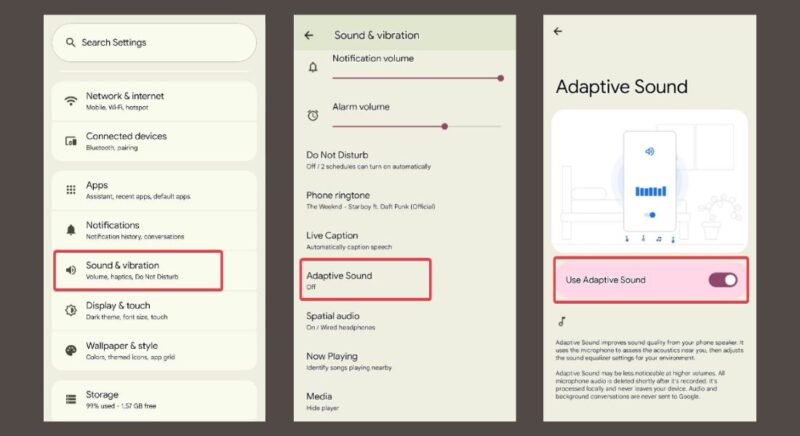Click 'Bluetooth, pairing' subtitle
Screen dimensions: 800x436
point(112,148)
